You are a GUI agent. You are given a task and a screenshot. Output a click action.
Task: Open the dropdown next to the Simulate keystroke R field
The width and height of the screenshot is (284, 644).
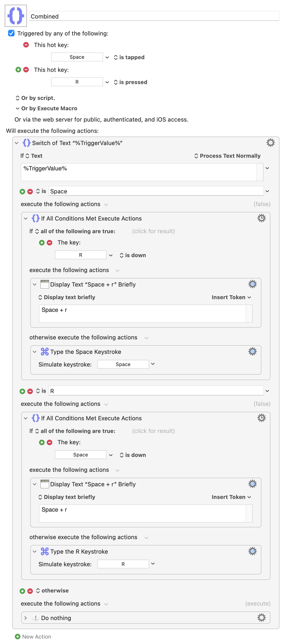[x=153, y=564]
